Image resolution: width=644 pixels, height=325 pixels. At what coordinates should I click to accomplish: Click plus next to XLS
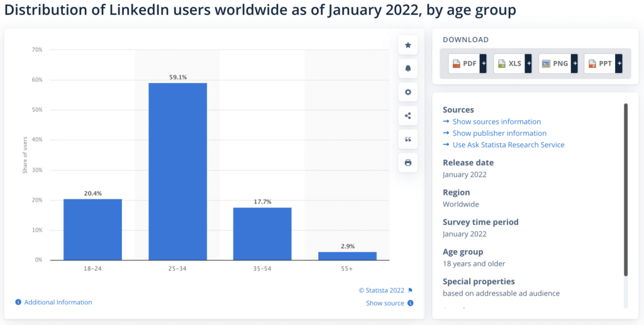point(528,63)
